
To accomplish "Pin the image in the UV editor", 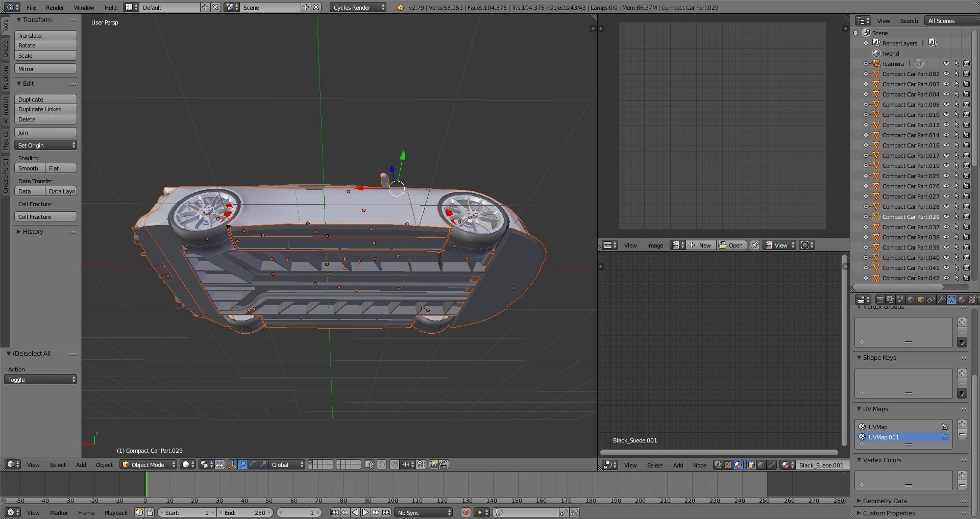I will pyautogui.click(x=754, y=245).
